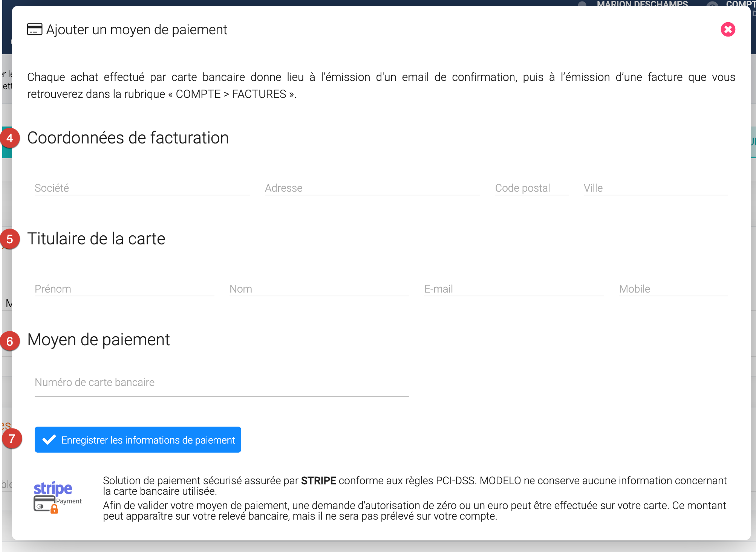Click the credit card icon beside the title
The width and height of the screenshot is (756, 552).
tap(35, 29)
